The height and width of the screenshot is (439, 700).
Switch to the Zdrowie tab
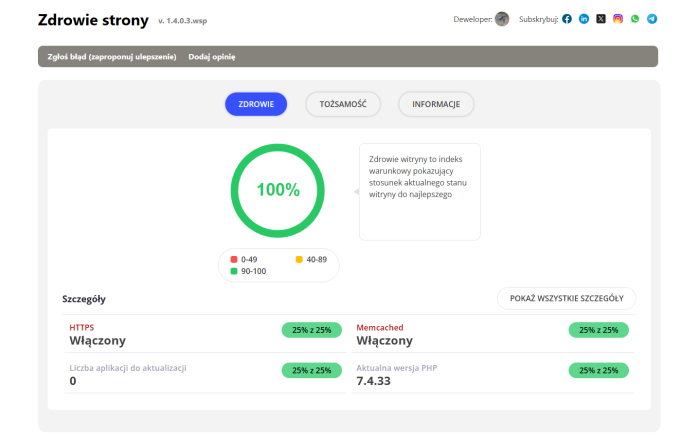click(x=256, y=104)
